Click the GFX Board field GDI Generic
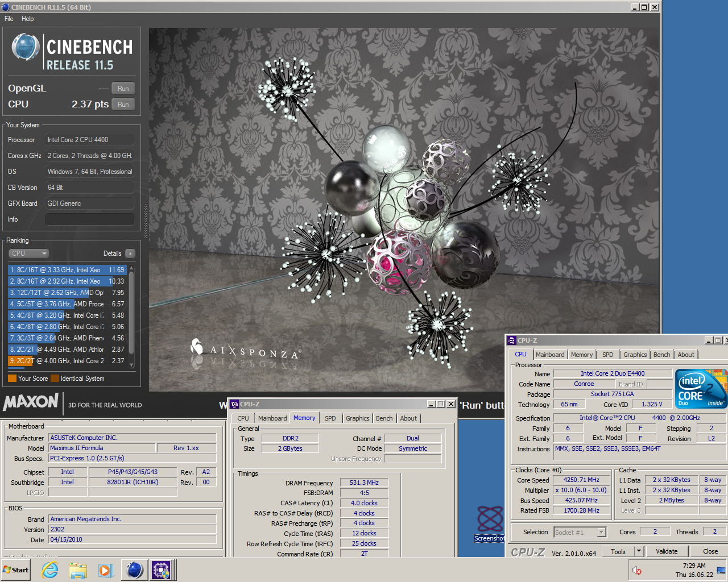This screenshot has height=582, width=728. point(90,203)
